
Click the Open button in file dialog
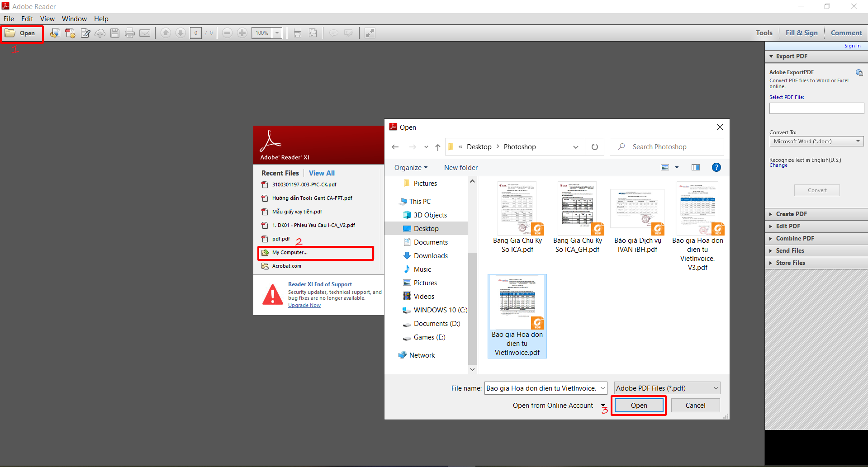coord(639,406)
